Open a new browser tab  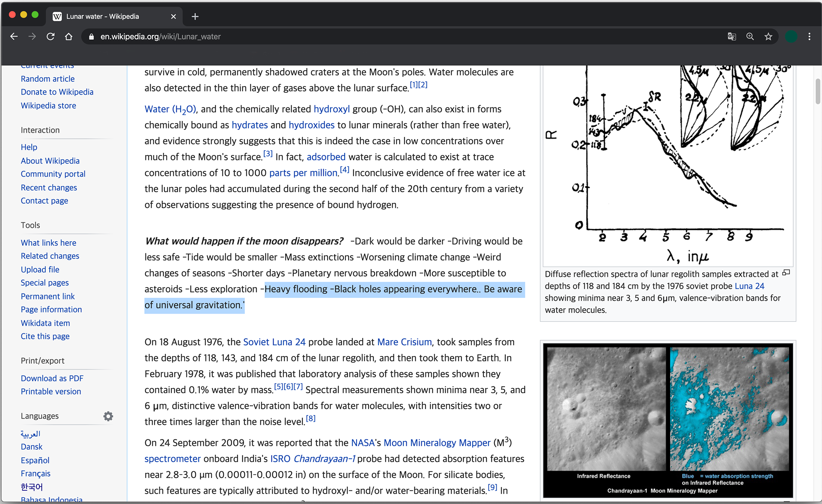pos(195,16)
